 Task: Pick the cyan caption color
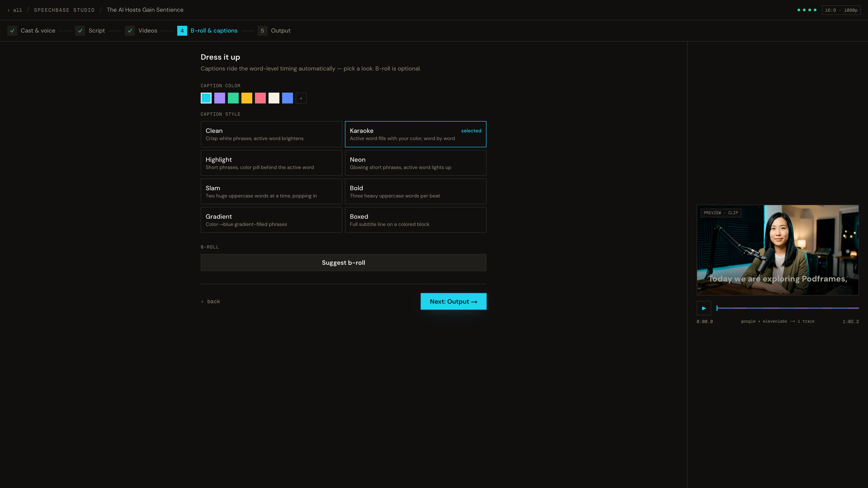[x=206, y=98]
